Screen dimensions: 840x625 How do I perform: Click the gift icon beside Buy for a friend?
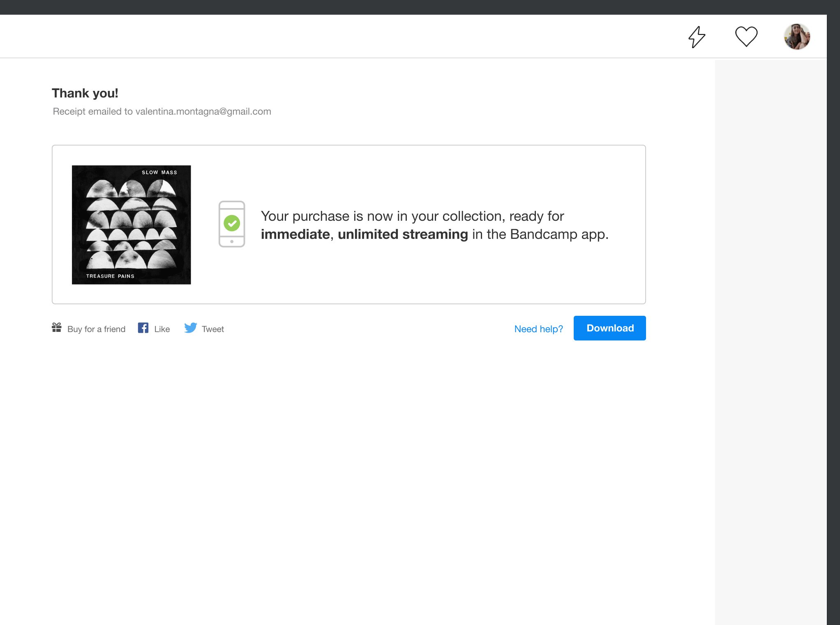57,328
